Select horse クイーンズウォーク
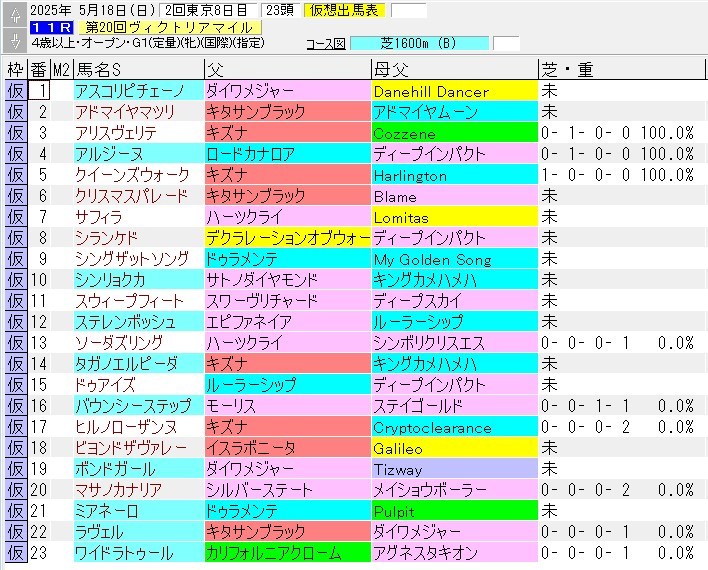 139,175
